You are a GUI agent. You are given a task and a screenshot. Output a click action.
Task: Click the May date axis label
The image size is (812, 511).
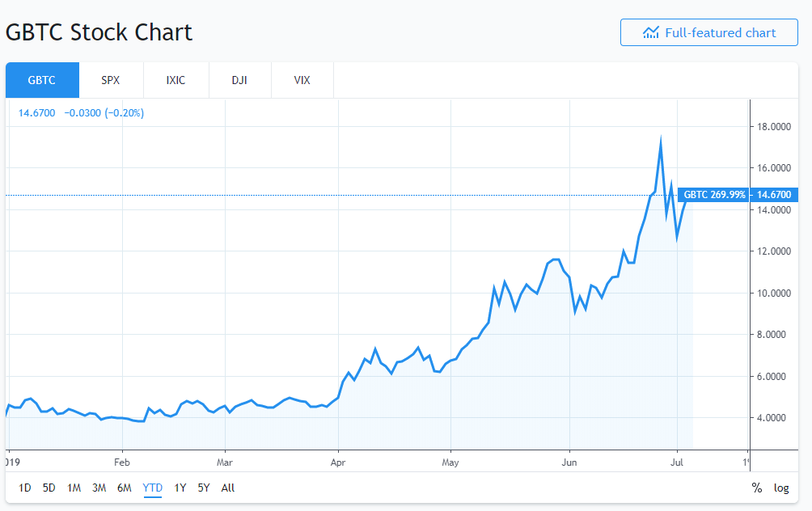tap(450, 462)
